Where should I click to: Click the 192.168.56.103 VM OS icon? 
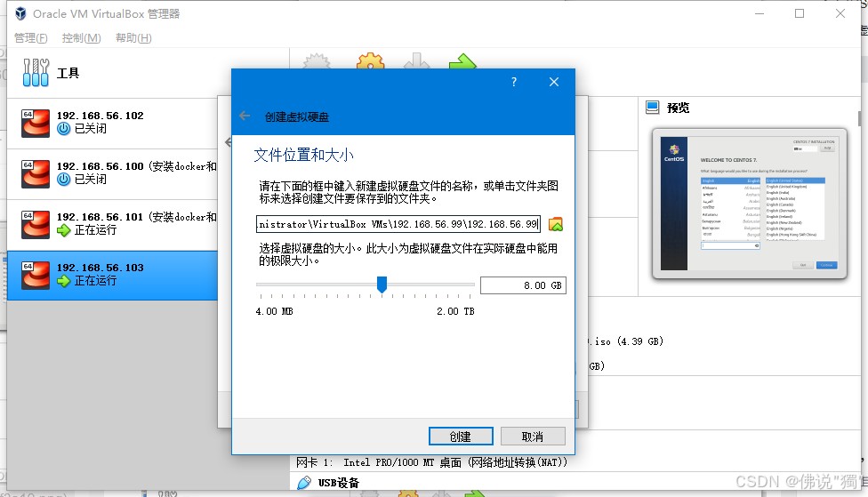point(36,275)
